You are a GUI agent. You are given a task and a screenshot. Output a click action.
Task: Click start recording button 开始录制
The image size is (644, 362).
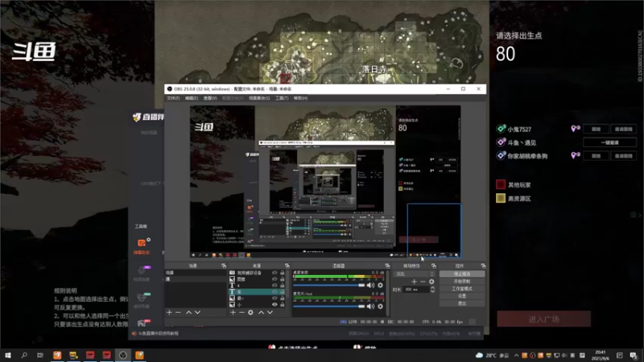click(462, 281)
